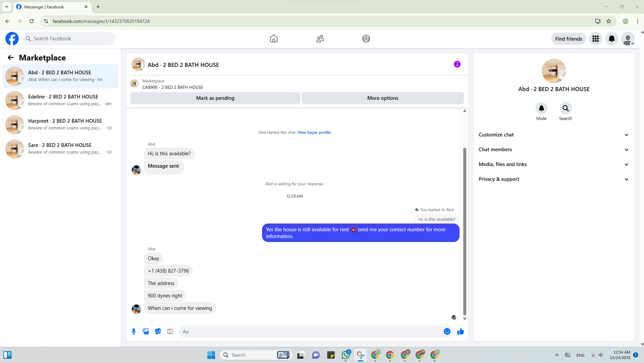Viewport: 644px width, 363px height.
Task: Click More options button
Action: (383, 98)
